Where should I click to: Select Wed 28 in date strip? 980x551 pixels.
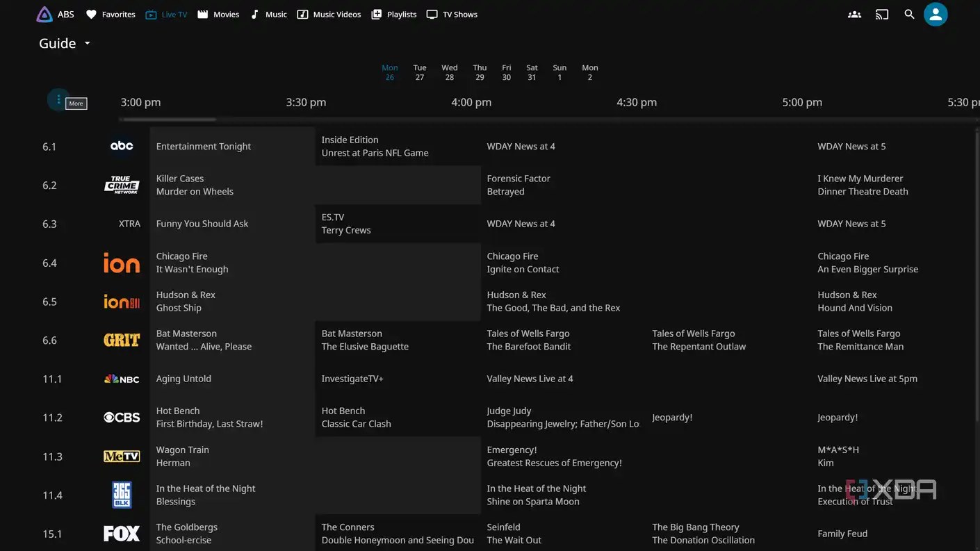click(450, 72)
